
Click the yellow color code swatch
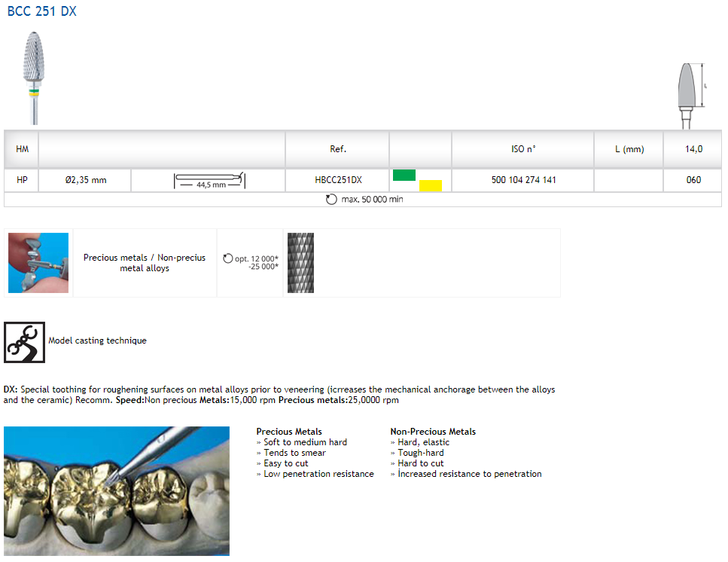(431, 185)
